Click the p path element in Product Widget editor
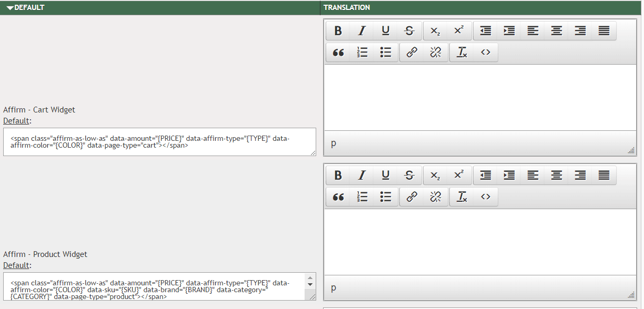 pos(334,288)
